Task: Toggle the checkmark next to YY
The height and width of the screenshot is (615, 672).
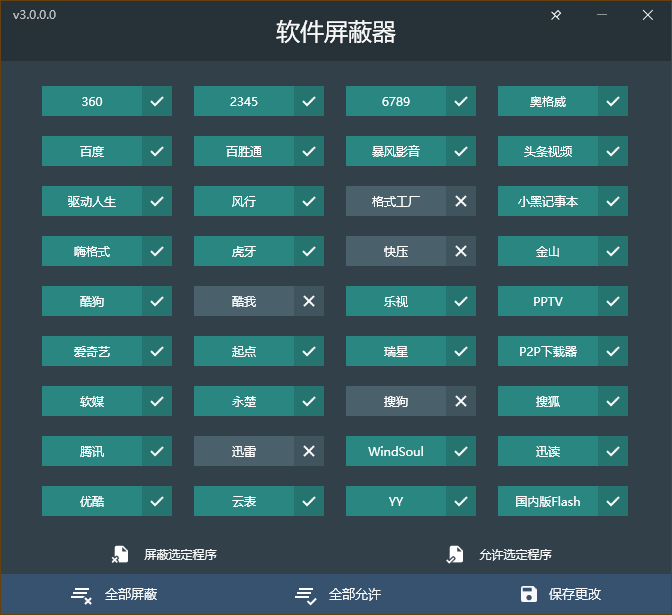Action: click(x=461, y=501)
